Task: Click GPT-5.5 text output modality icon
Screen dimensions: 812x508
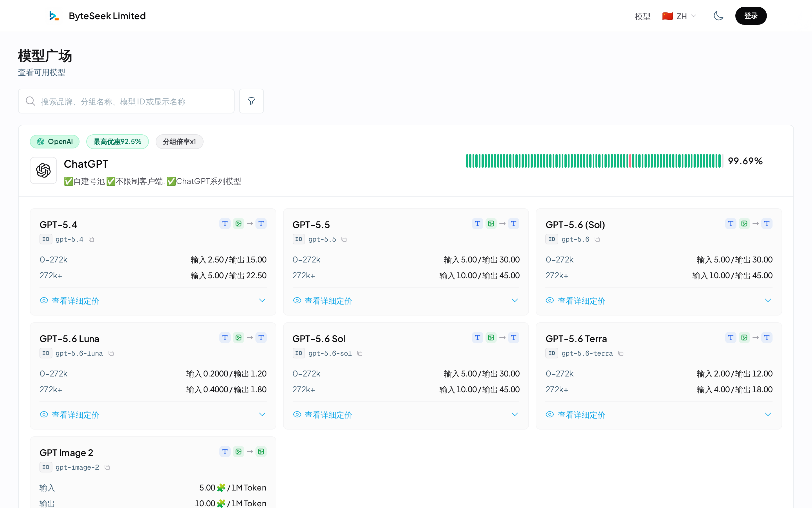Action: click(514, 224)
